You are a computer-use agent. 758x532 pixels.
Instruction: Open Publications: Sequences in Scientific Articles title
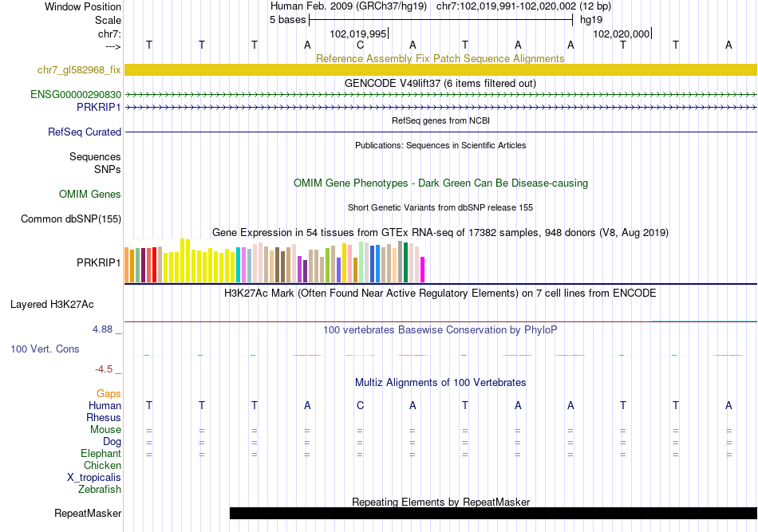pos(440,145)
